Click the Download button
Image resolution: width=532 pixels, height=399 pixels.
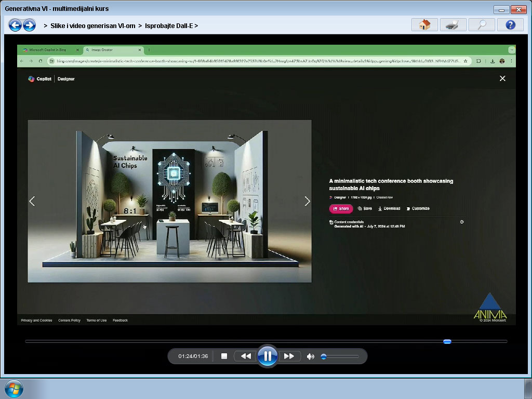pos(389,208)
